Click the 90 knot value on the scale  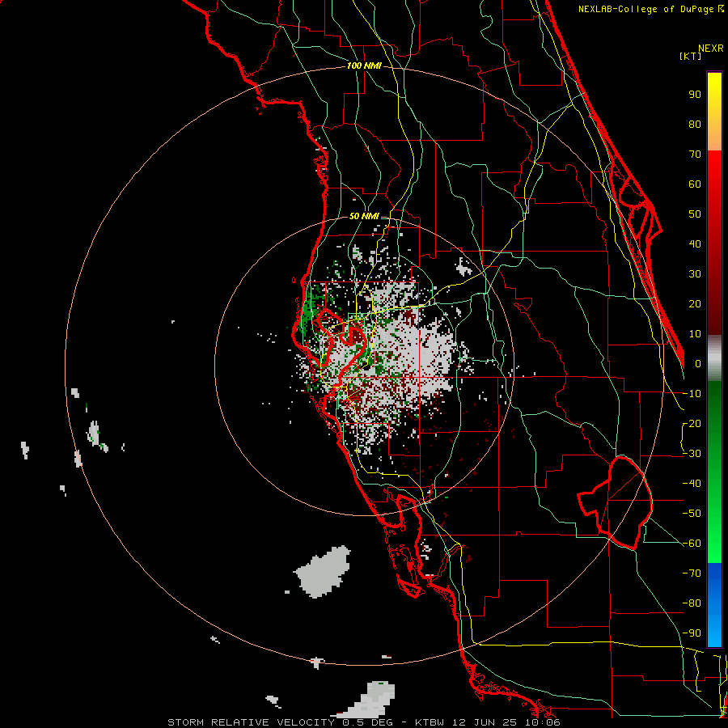tap(695, 95)
